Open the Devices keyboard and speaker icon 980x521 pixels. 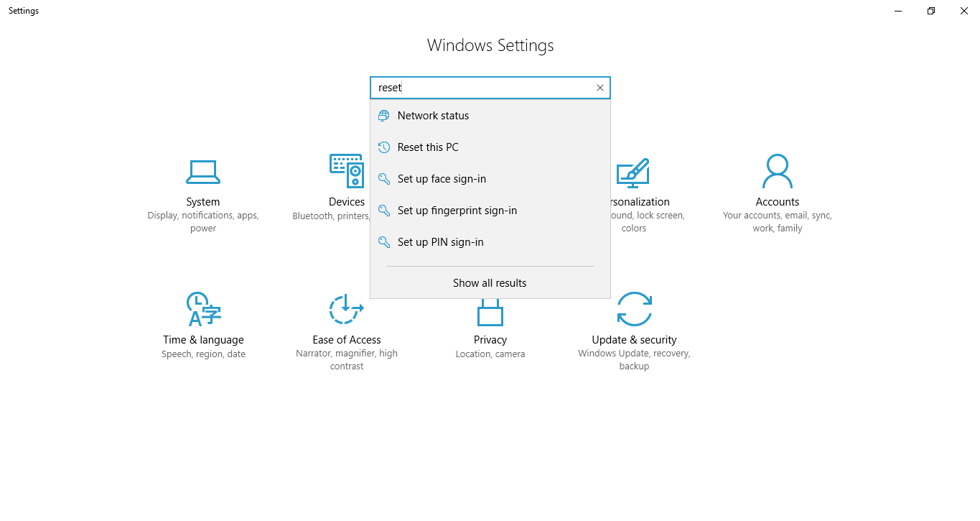pos(347,171)
